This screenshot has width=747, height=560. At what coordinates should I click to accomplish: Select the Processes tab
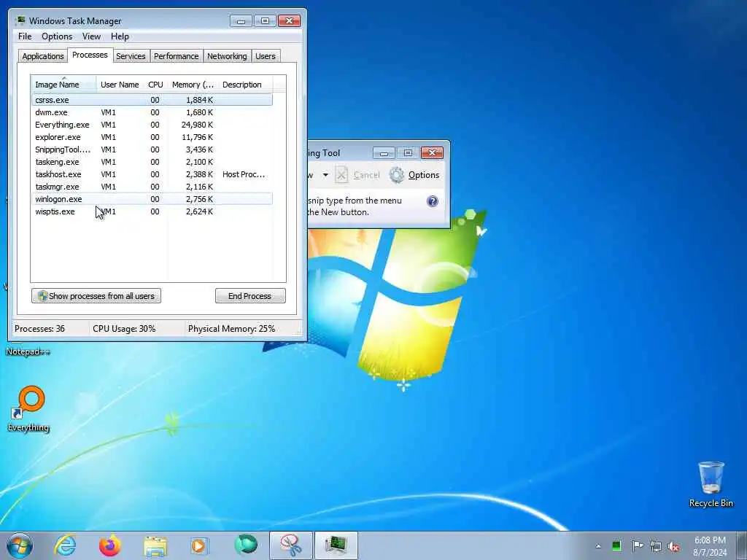click(x=90, y=55)
